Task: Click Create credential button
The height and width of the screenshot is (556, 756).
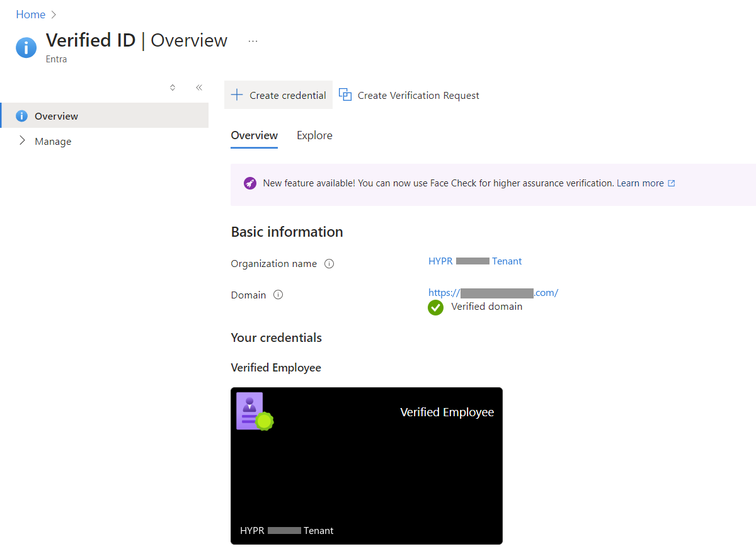Action: coord(278,95)
